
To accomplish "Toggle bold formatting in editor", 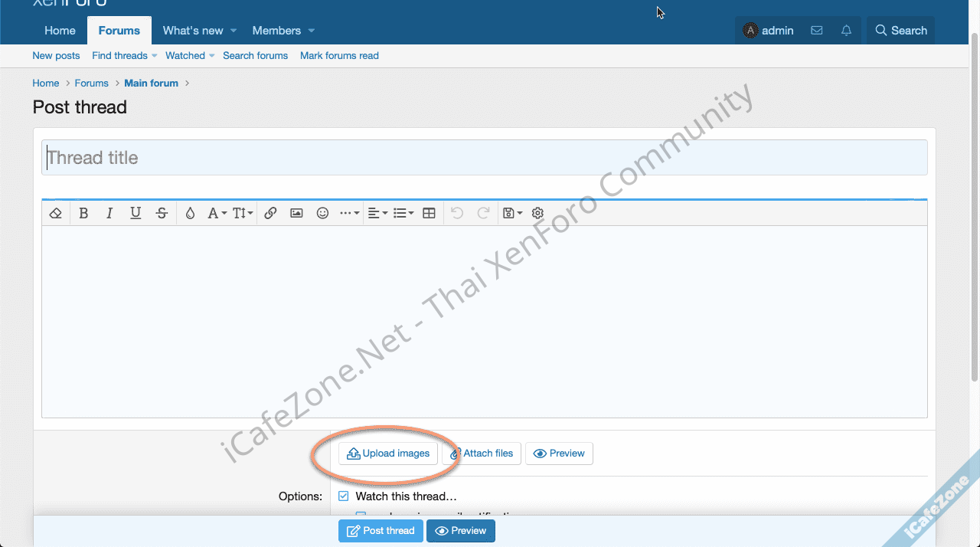I will tap(83, 214).
